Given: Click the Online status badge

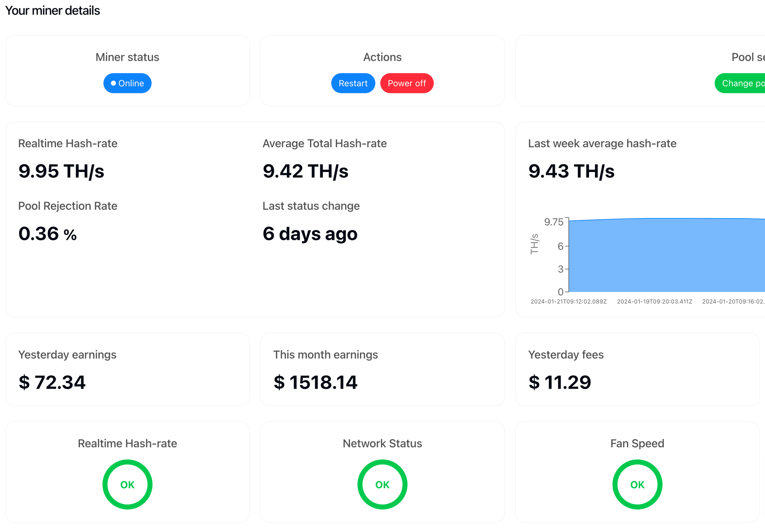Looking at the screenshot, I should click(127, 83).
